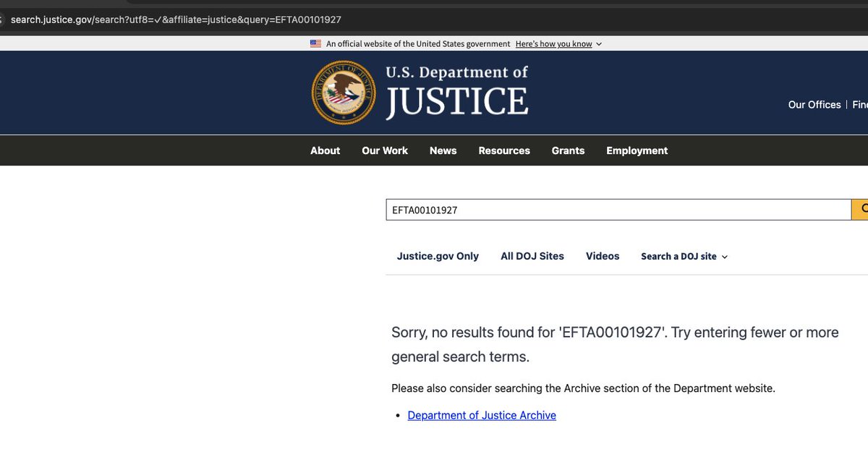Viewport: 868px width, 457px height.
Task: Open the Our Work menu
Action: click(385, 150)
